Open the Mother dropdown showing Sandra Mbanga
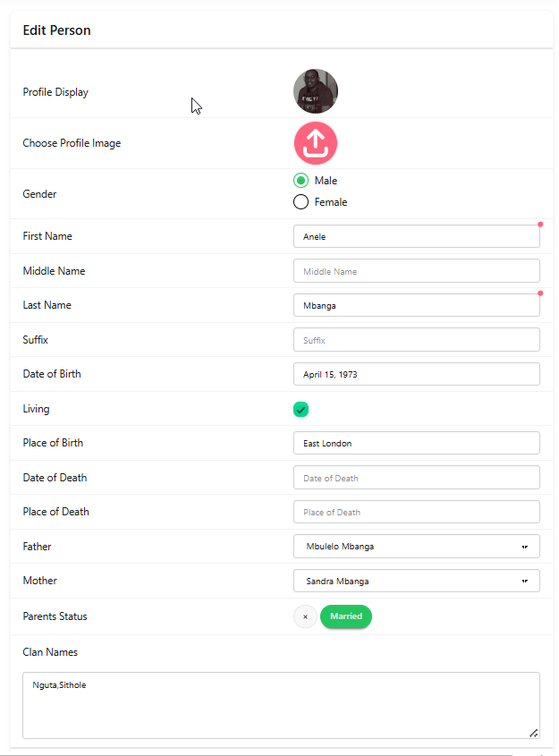 click(x=416, y=581)
